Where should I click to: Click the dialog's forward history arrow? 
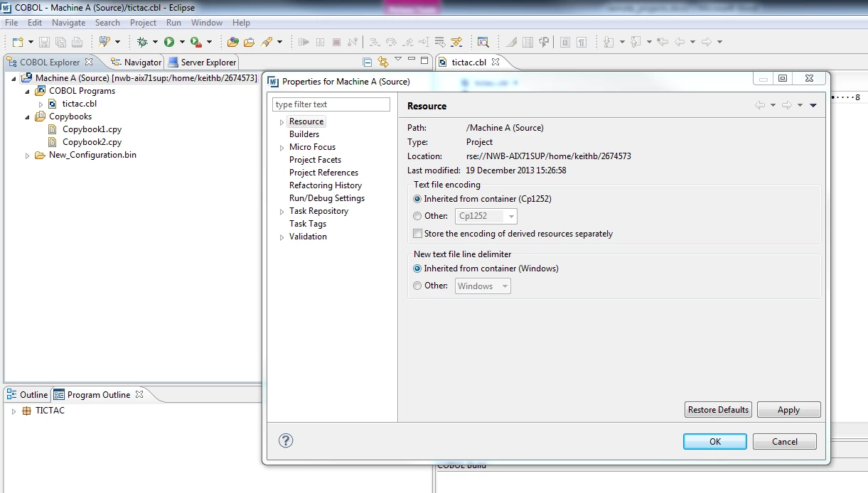click(787, 105)
